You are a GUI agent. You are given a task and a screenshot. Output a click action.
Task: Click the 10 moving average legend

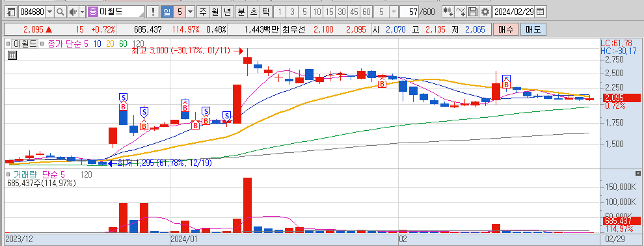point(98,43)
